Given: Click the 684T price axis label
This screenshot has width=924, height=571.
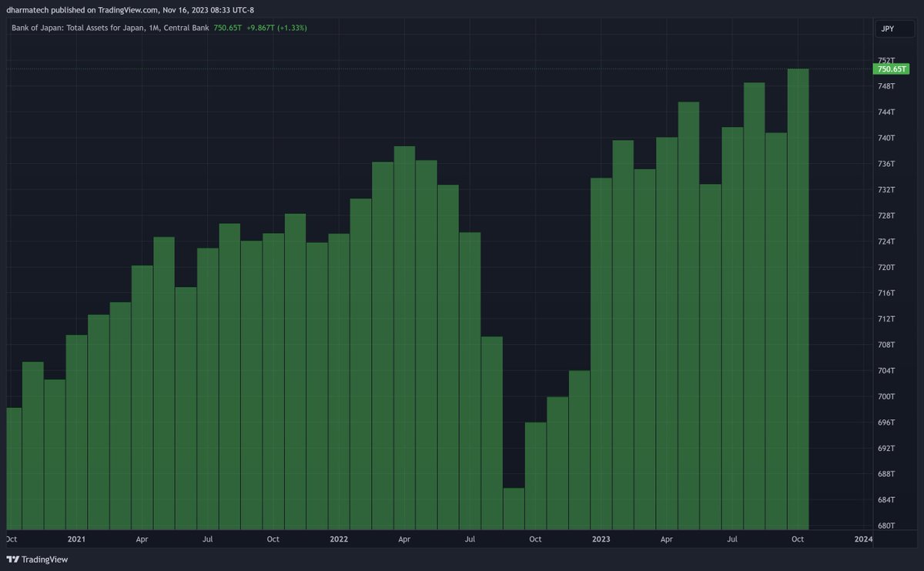Looking at the screenshot, I should point(886,500).
